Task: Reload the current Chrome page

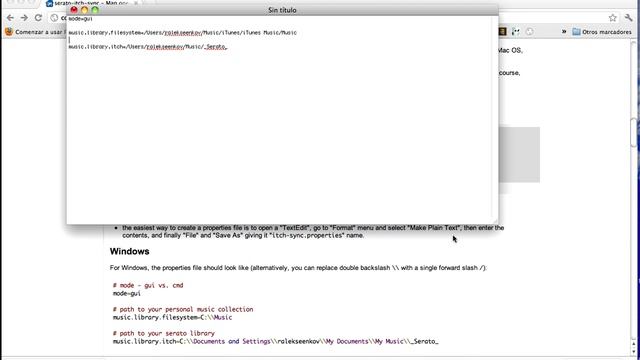Action: (38, 18)
